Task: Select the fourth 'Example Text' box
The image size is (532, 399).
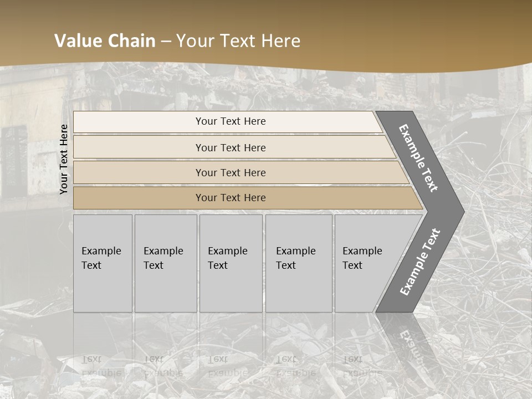Action: tap(298, 263)
